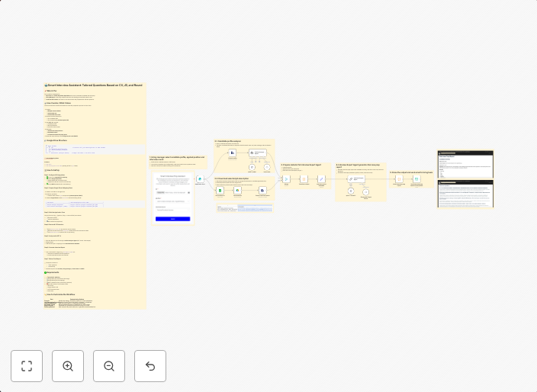Select the candidate profile analyzer sticky note heading

pos(228,141)
